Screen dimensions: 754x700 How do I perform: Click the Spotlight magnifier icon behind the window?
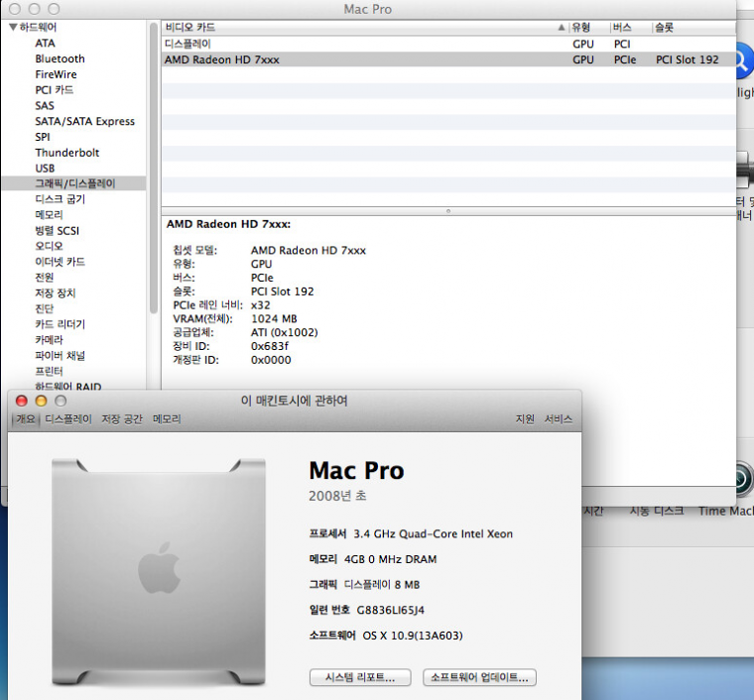pos(743,61)
